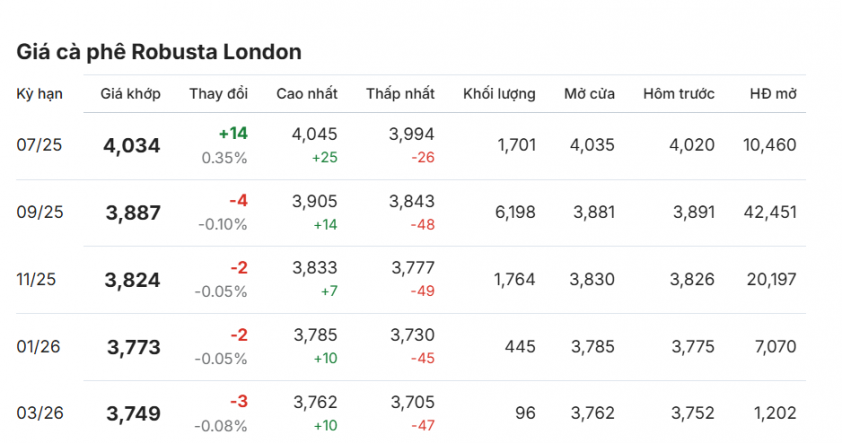842x443 pixels.
Task: Select the Cao nhất column header
Action: click(x=307, y=94)
